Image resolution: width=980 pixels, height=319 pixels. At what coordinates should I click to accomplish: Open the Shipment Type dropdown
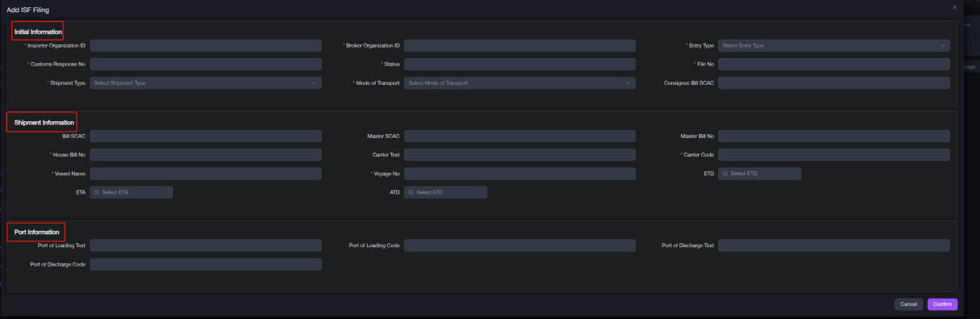[205, 82]
